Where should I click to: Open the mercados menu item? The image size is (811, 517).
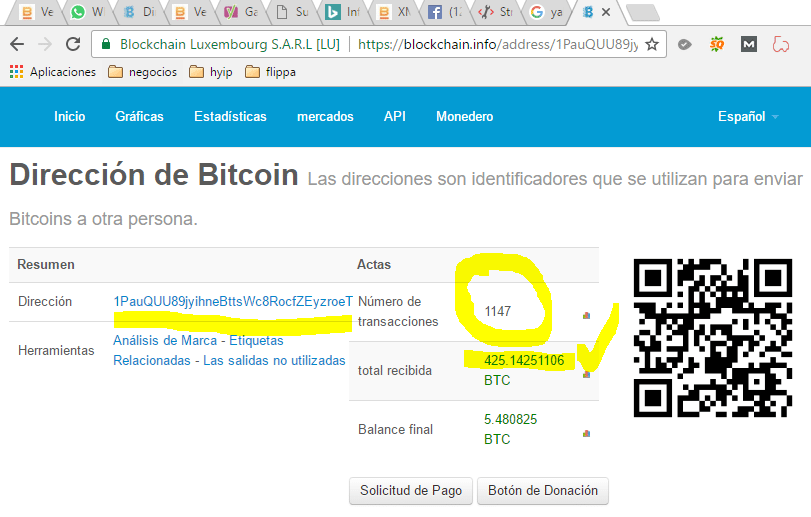click(x=325, y=116)
